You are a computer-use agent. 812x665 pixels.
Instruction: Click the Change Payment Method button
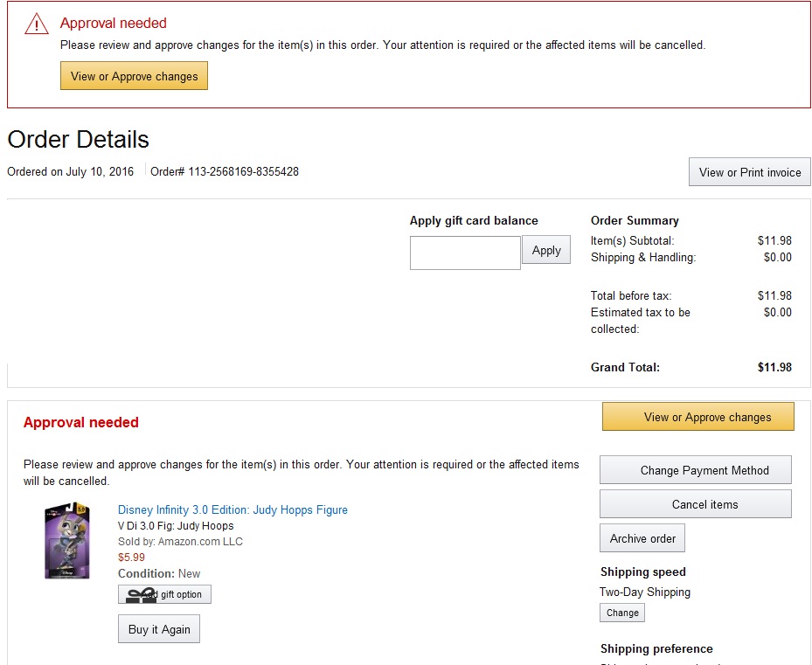pos(696,470)
